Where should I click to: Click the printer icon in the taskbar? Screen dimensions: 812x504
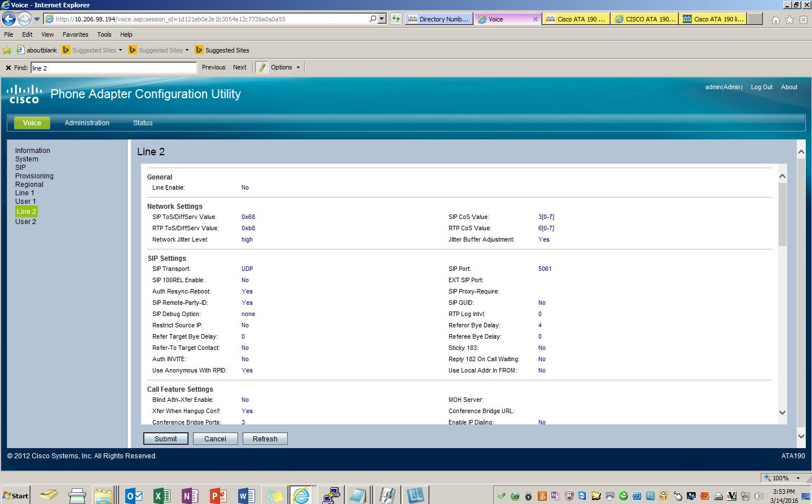[x=77, y=496]
